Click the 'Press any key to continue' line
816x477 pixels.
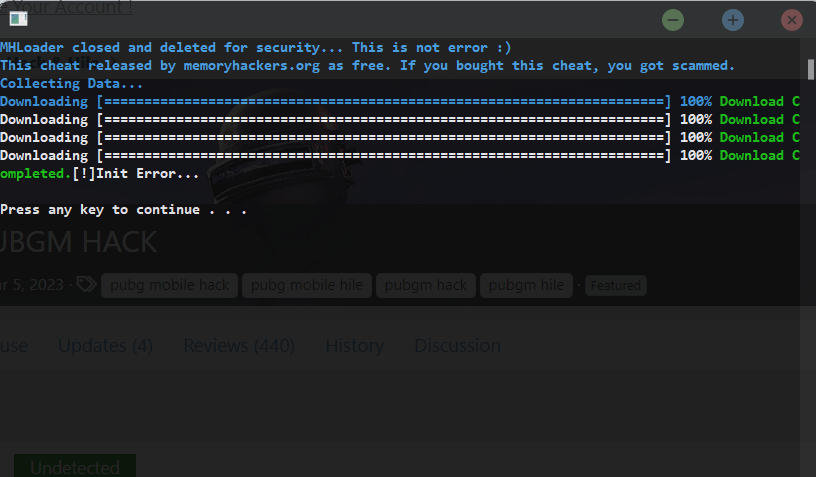(123, 210)
